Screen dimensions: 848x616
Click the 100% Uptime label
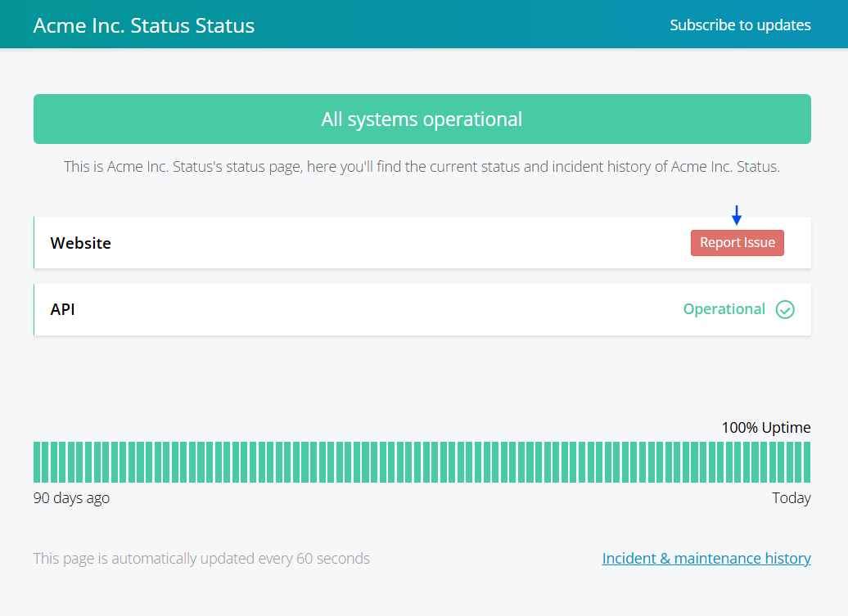click(x=765, y=427)
